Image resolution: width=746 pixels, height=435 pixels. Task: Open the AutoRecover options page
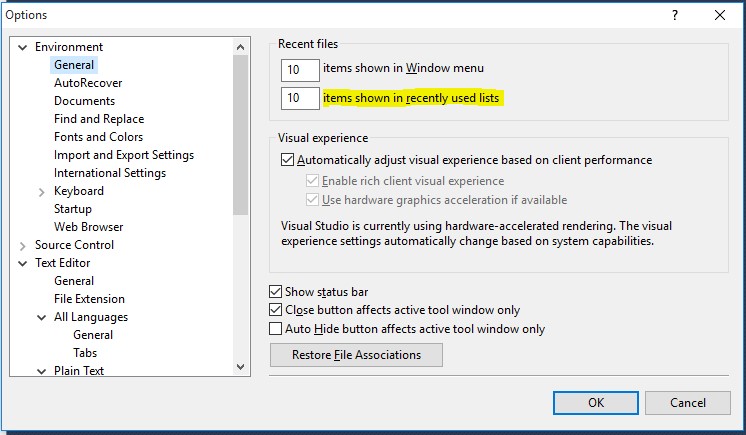point(88,83)
